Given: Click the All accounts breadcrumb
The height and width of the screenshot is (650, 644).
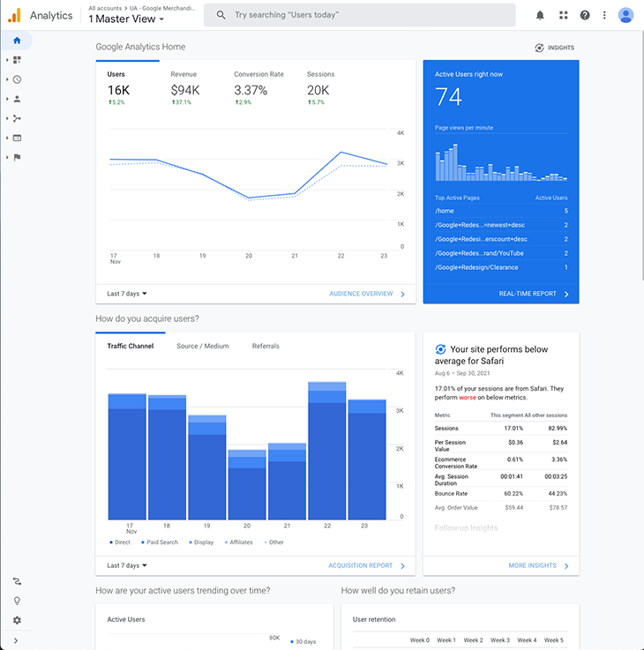Looking at the screenshot, I should tap(105, 8).
